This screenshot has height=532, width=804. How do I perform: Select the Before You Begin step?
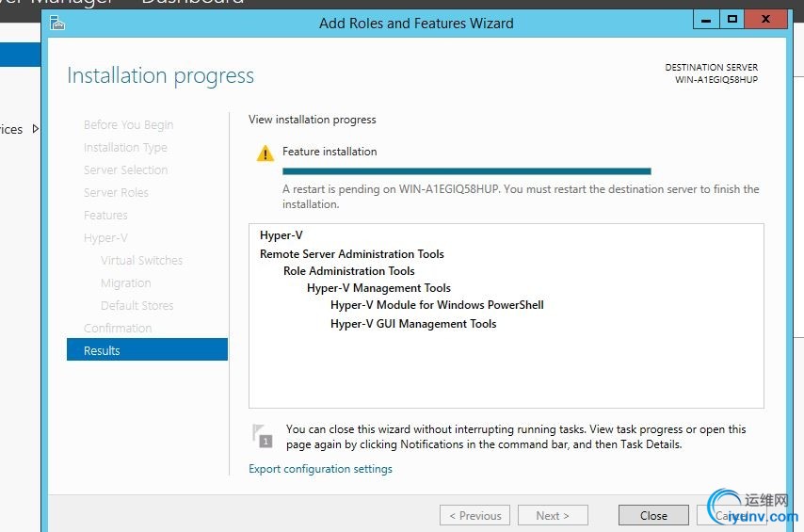click(129, 124)
